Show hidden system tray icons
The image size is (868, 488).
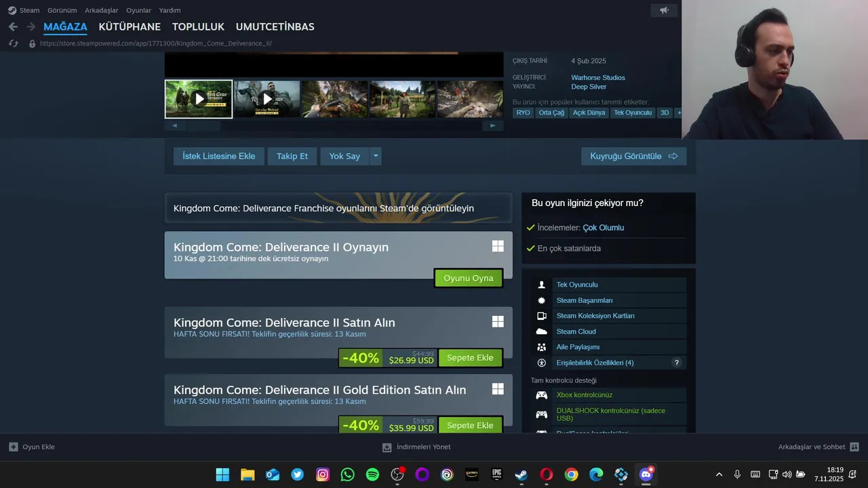pyautogui.click(x=719, y=474)
